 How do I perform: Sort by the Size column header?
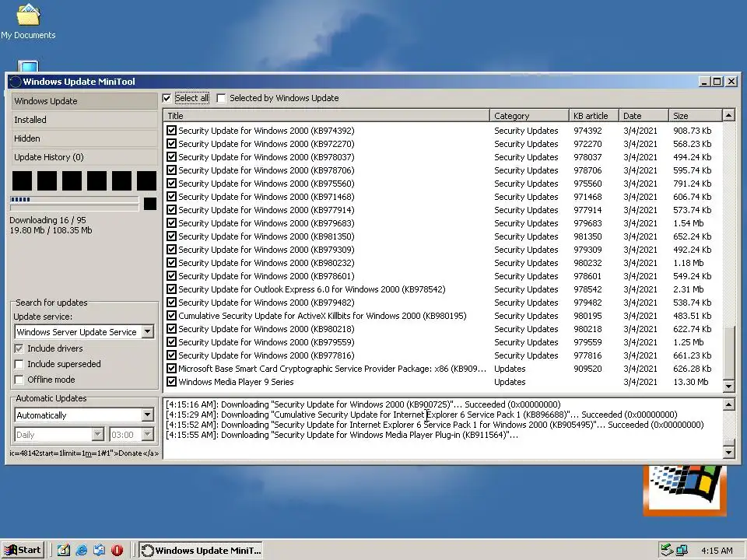click(x=695, y=116)
